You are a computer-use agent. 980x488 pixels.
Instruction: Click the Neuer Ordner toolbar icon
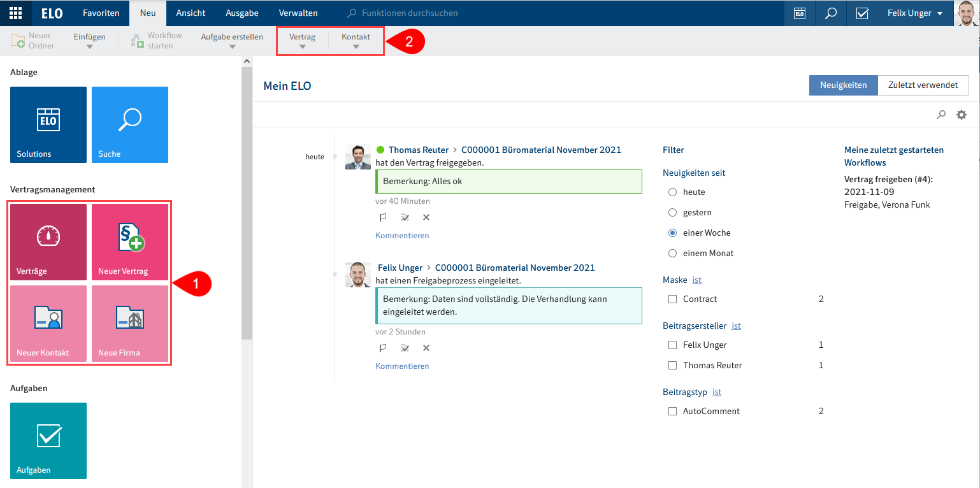[x=18, y=41]
